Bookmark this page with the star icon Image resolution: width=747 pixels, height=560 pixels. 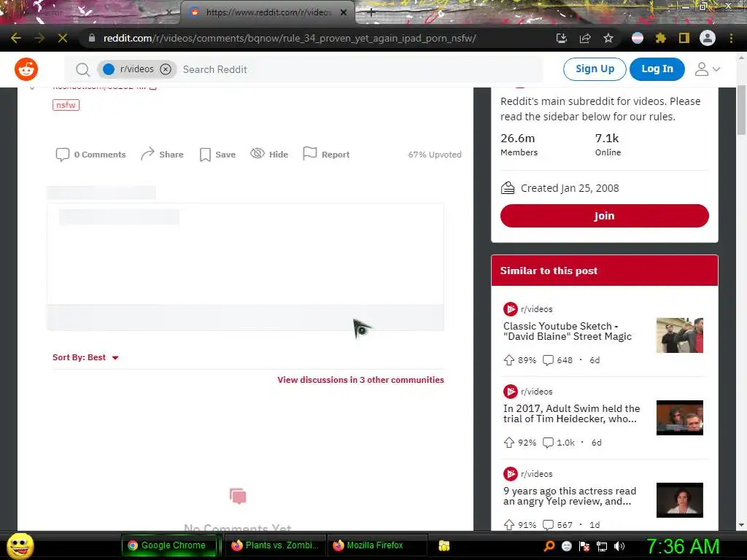pos(608,38)
